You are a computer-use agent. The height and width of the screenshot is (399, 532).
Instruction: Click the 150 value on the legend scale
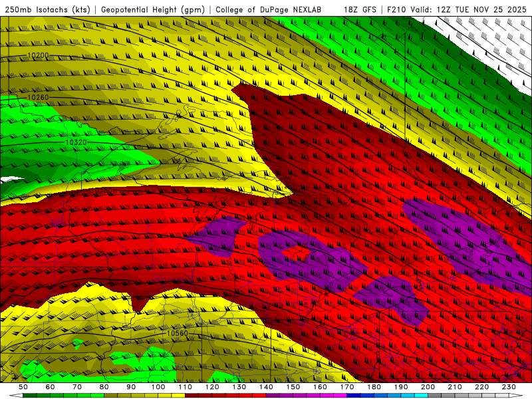tap(293, 387)
